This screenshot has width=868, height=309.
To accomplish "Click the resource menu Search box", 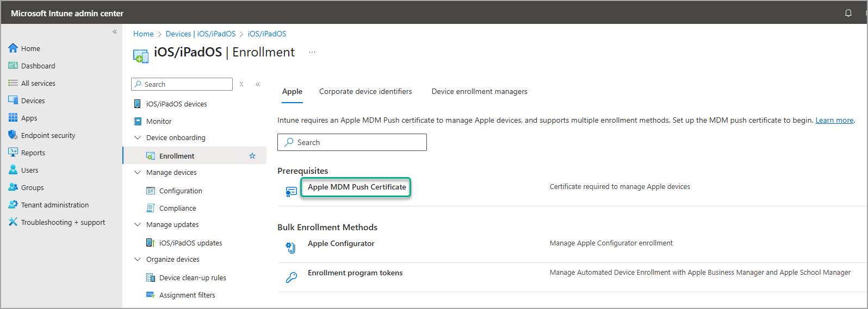I will point(182,84).
